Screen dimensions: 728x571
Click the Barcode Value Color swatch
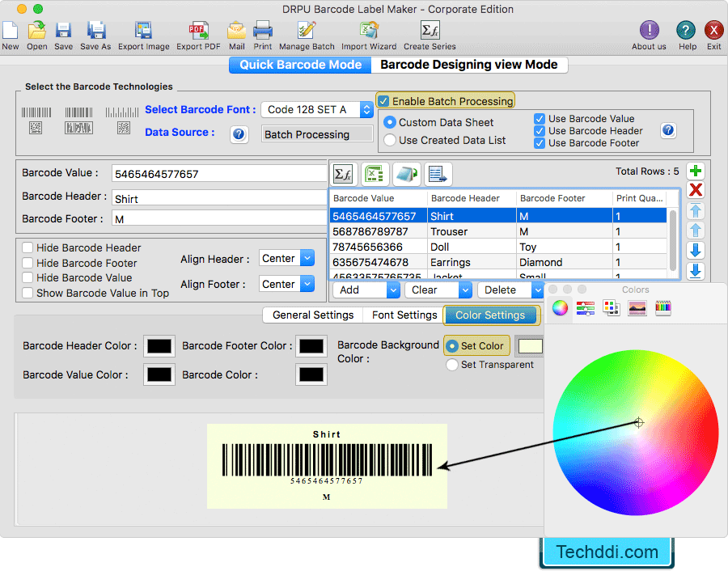tap(159, 375)
